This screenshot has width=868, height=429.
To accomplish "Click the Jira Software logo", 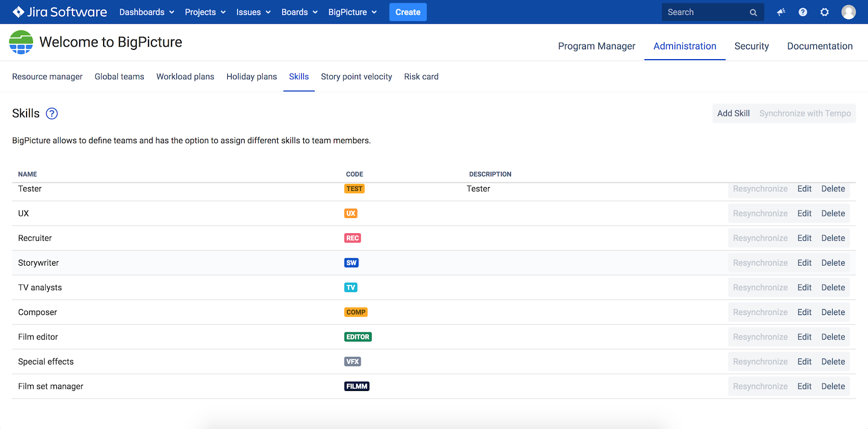I will click(x=60, y=12).
